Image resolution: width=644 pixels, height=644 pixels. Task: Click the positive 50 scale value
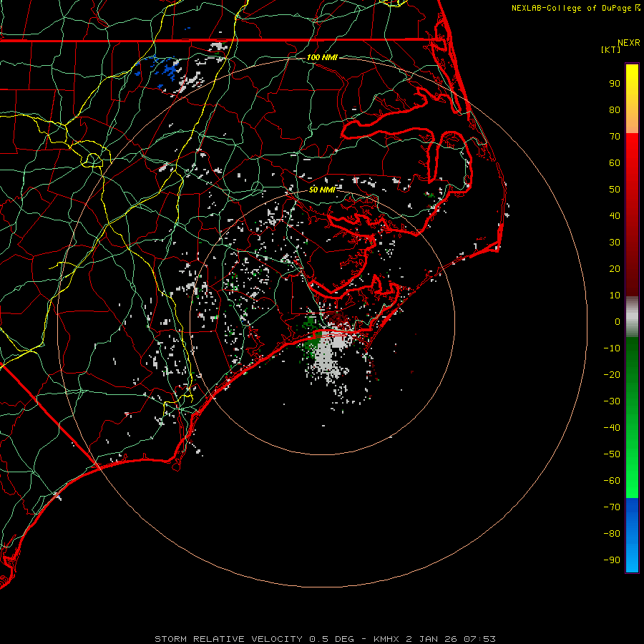615,190
